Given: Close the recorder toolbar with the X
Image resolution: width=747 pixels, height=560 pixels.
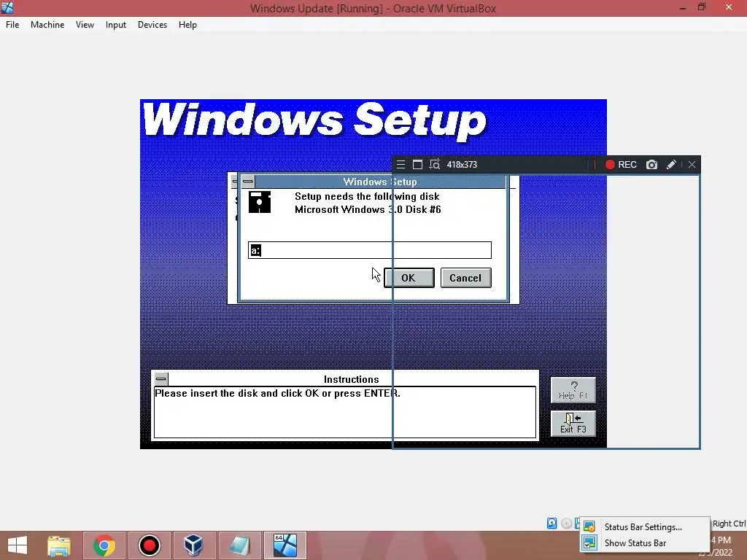Looking at the screenshot, I should coord(692,165).
